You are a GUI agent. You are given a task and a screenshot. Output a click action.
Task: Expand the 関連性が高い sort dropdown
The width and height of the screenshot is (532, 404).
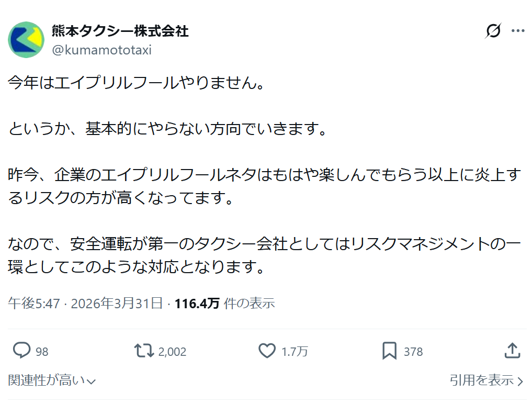tap(52, 380)
